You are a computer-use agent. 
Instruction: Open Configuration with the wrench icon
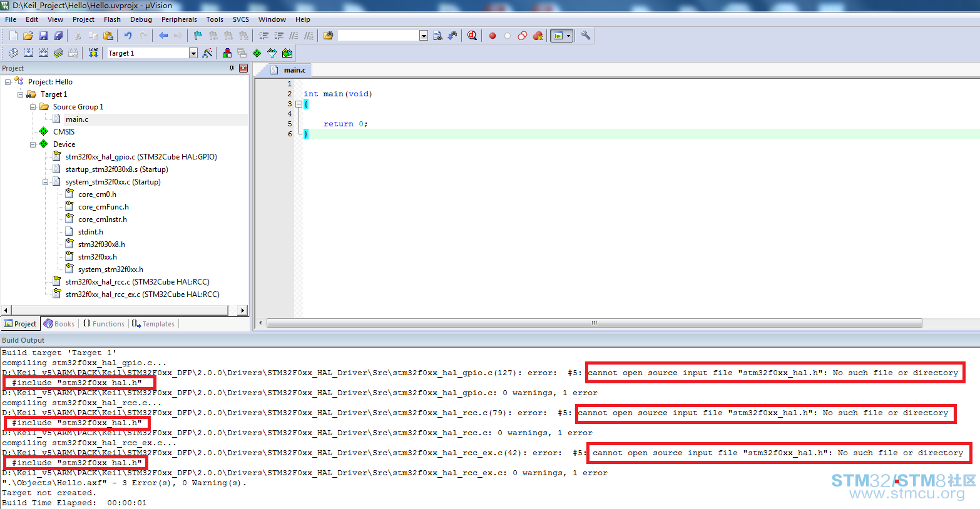pyautogui.click(x=586, y=36)
